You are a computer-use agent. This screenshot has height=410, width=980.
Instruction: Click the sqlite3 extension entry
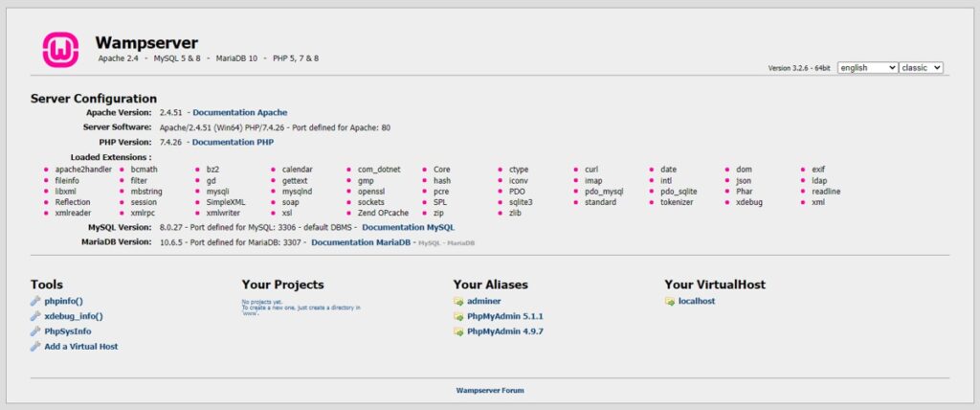coord(521,202)
